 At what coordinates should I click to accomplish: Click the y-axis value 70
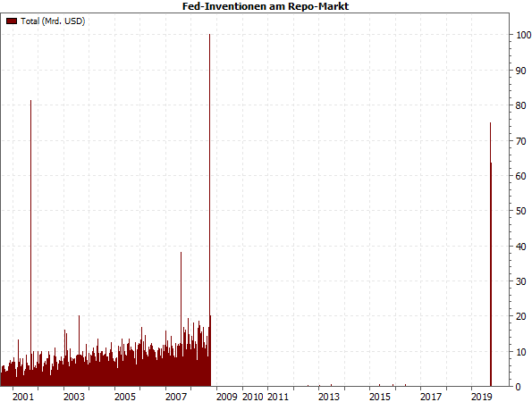[x=520, y=141]
